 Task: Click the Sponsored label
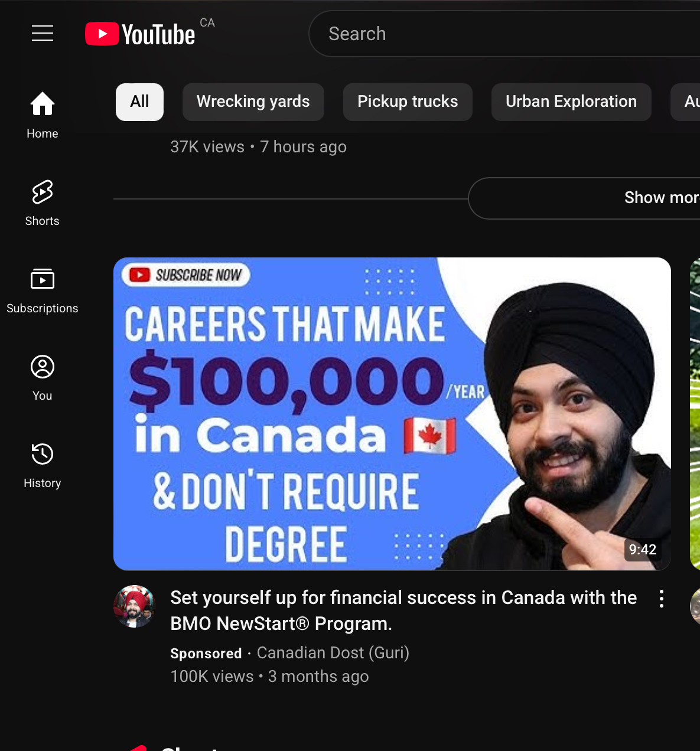[x=206, y=654]
